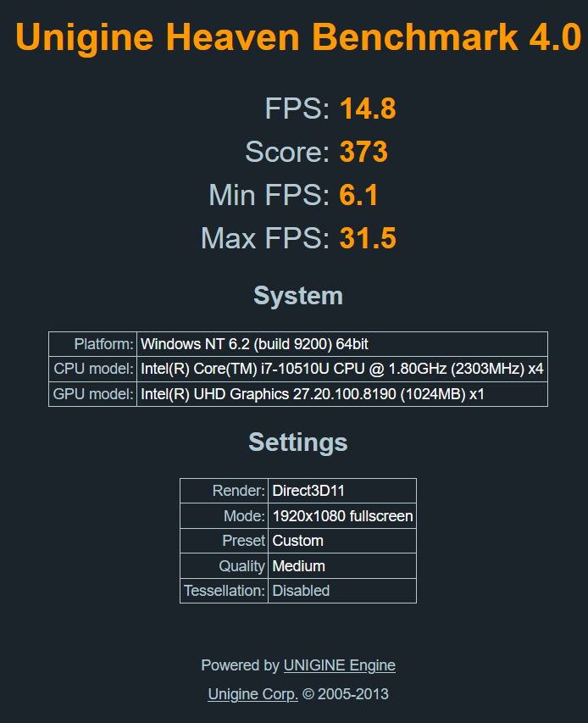
Task: Click the Medium quality value
Action: [x=299, y=566]
